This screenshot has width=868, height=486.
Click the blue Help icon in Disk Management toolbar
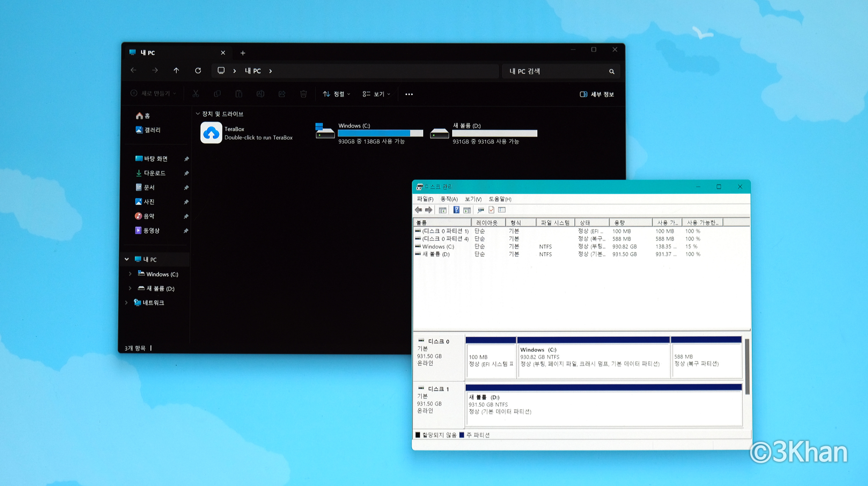point(456,210)
